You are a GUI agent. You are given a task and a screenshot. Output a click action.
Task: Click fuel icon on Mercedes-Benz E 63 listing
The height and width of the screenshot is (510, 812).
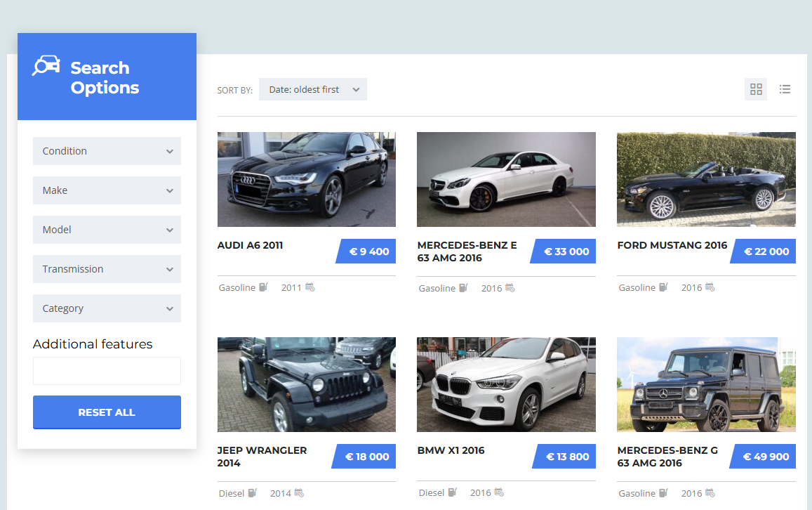463,288
